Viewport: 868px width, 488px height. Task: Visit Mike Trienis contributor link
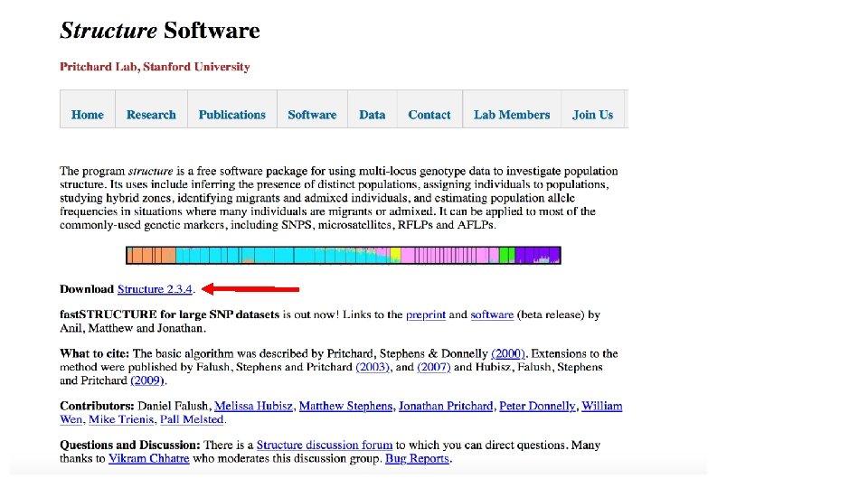(121, 419)
